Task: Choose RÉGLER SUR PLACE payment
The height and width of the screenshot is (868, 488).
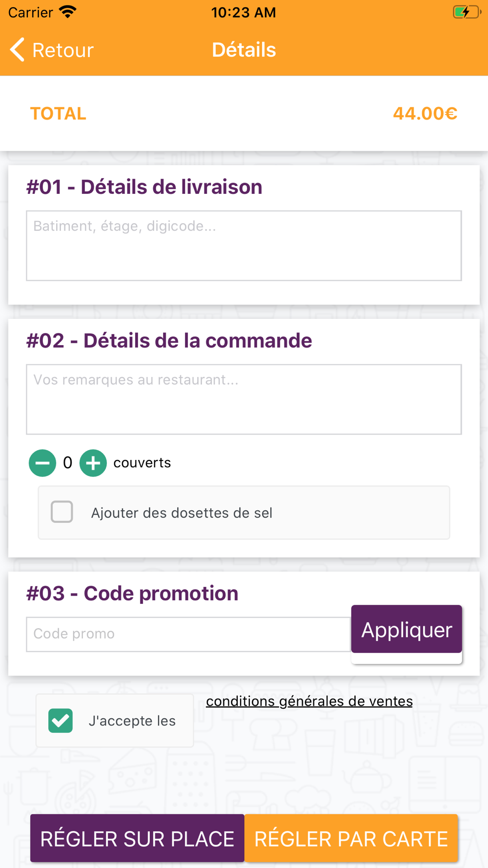Action: (137, 838)
